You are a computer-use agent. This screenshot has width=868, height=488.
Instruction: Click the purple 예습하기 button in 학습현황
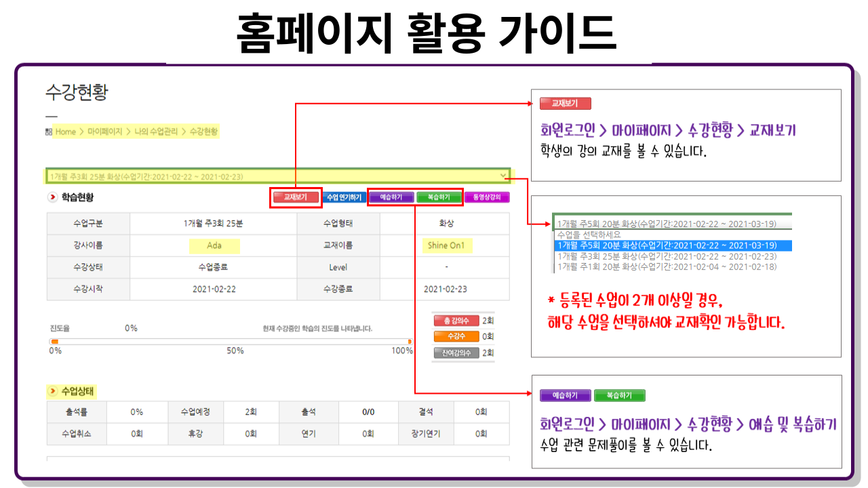pyautogui.click(x=391, y=198)
